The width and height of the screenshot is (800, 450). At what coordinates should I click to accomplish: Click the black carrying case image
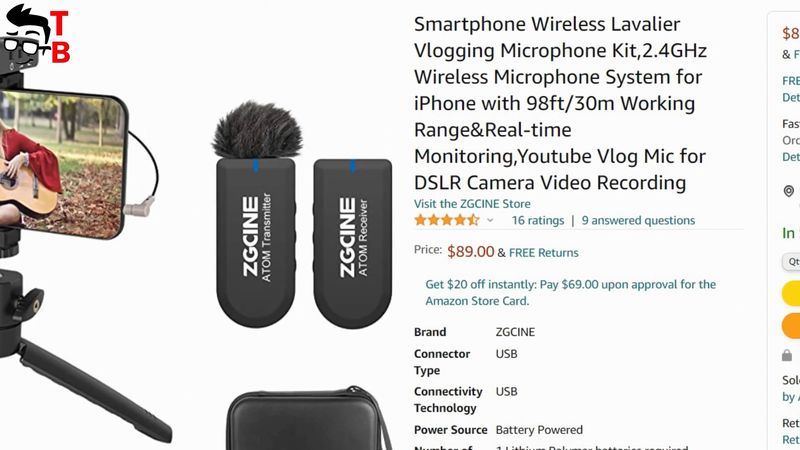tap(306, 420)
